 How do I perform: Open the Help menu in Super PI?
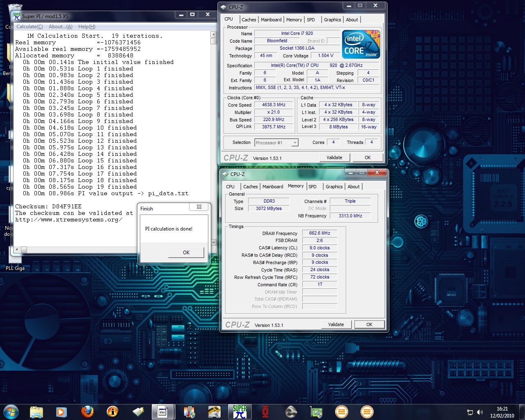tap(87, 27)
